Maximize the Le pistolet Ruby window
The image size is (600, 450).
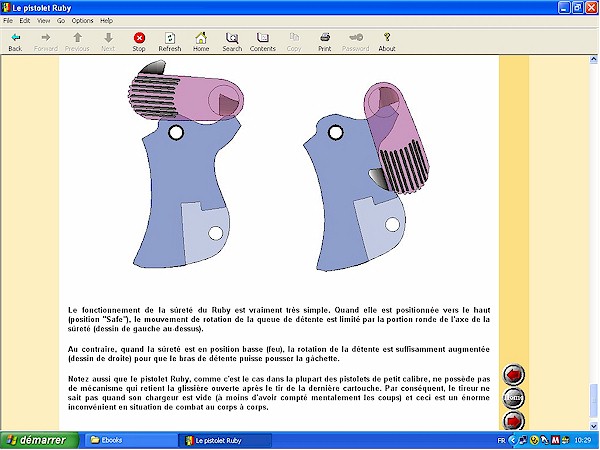coord(577,8)
